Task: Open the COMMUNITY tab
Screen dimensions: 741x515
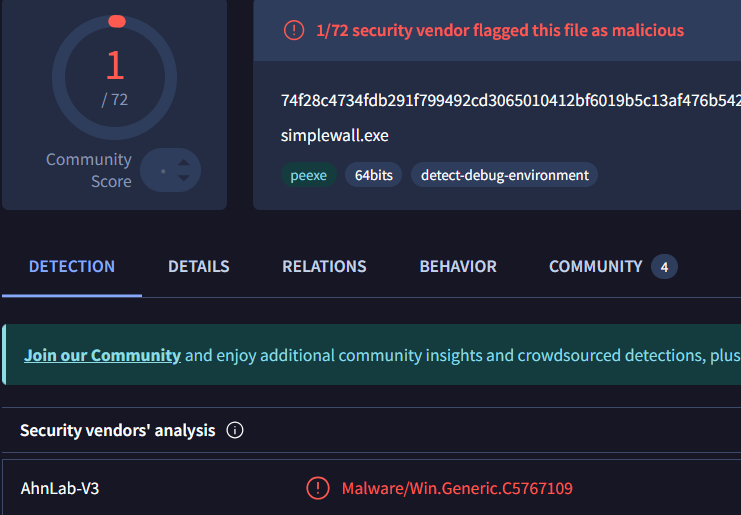Action: (595, 266)
